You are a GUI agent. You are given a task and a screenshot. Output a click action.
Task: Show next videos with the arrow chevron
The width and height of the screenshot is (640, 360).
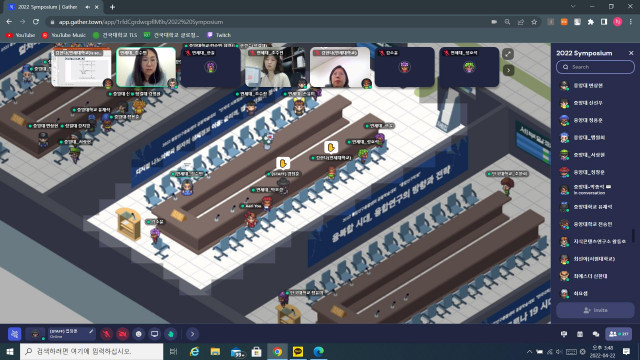[x=508, y=70]
